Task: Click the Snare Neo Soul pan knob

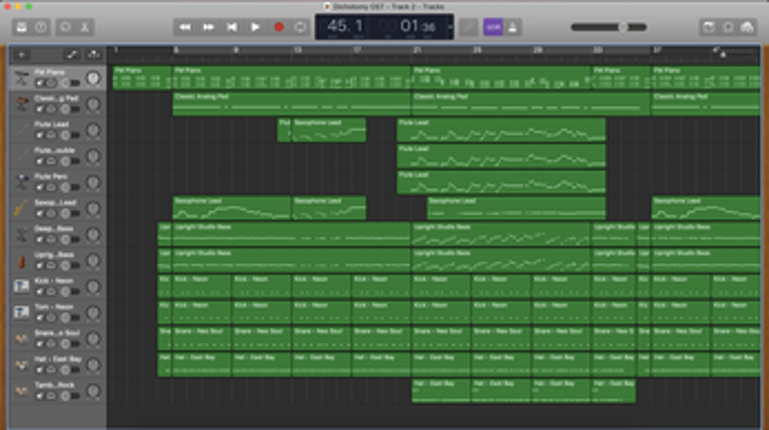Action: pos(93,339)
